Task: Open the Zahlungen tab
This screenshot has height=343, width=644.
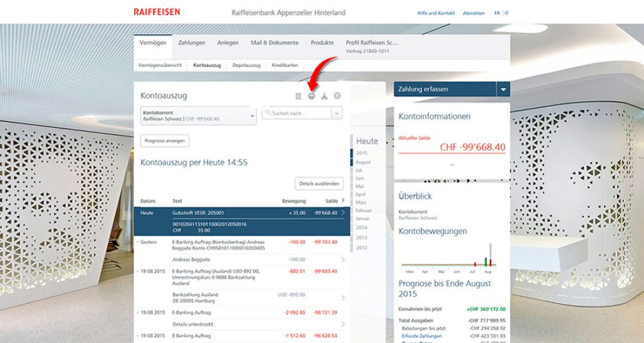Action: (191, 43)
